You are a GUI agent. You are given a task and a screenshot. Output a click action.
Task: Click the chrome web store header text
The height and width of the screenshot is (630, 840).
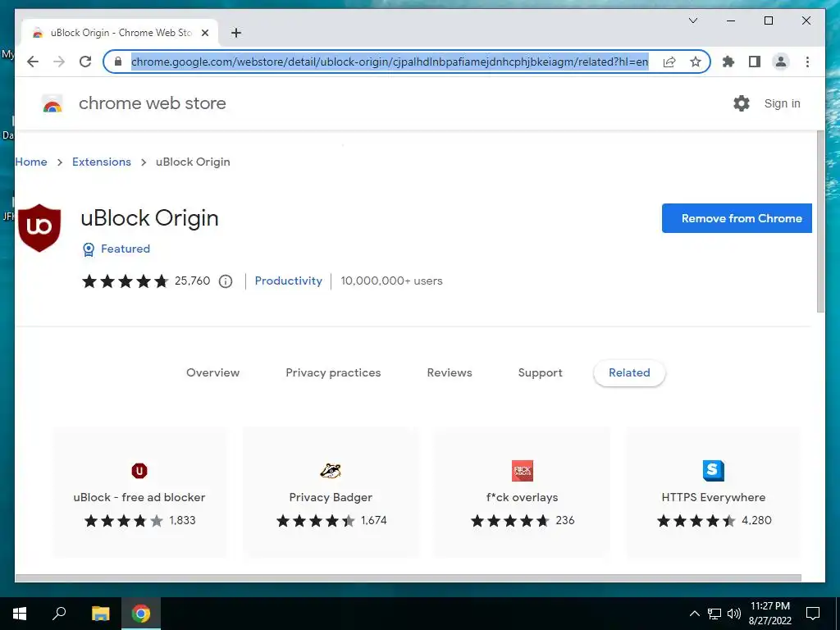click(x=153, y=103)
